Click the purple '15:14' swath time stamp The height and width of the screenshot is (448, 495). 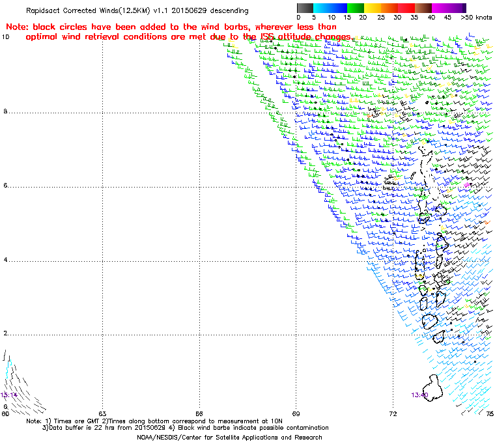(x=8, y=395)
